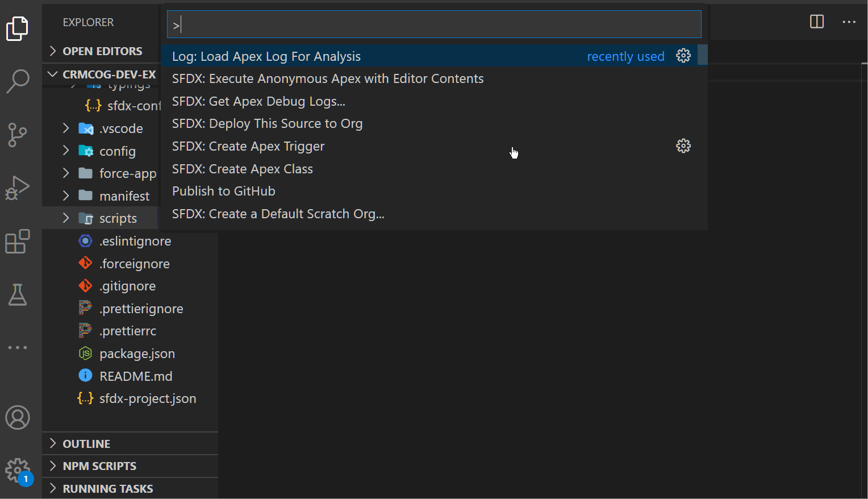868x499 pixels.
Task: Click the force-app folder icon
Action: 86,173
